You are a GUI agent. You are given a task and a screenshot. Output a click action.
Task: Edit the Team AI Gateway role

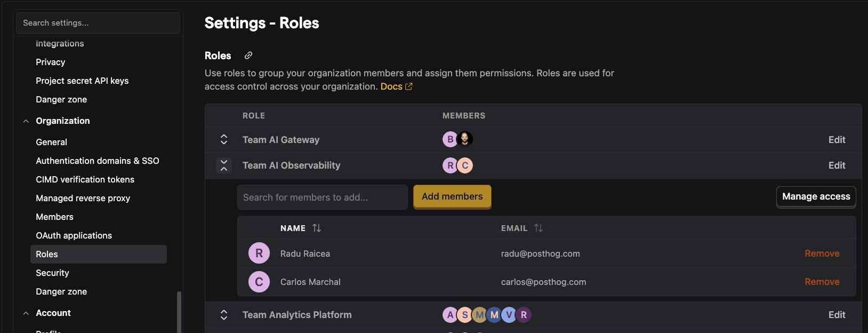[x=837, y=140]
